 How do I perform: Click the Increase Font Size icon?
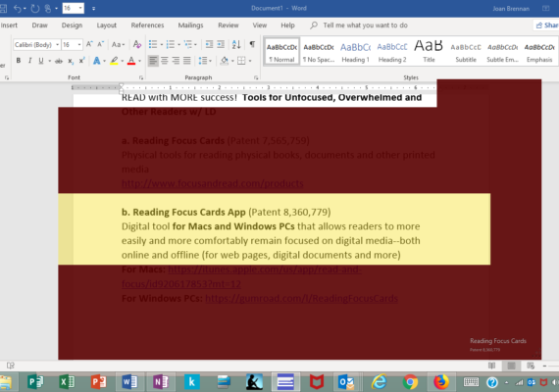tap(89, 44)
